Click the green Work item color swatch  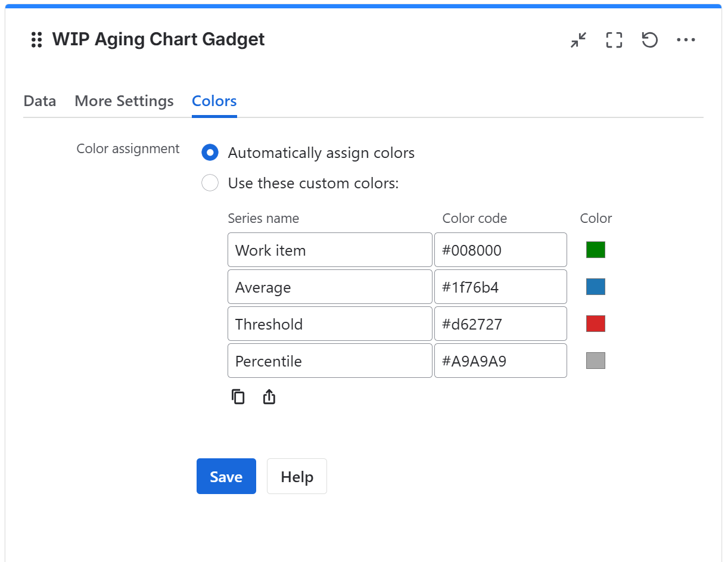point(595,249)
